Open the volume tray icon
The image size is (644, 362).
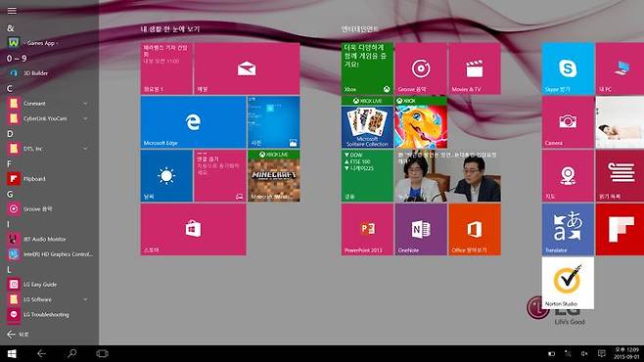click(584, 353)
